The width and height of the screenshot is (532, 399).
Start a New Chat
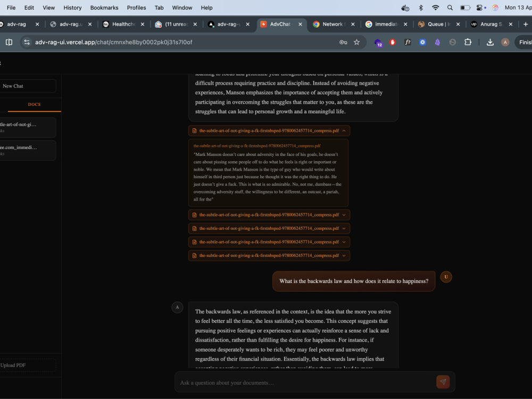pyautogui.click(x=27, y=86)
